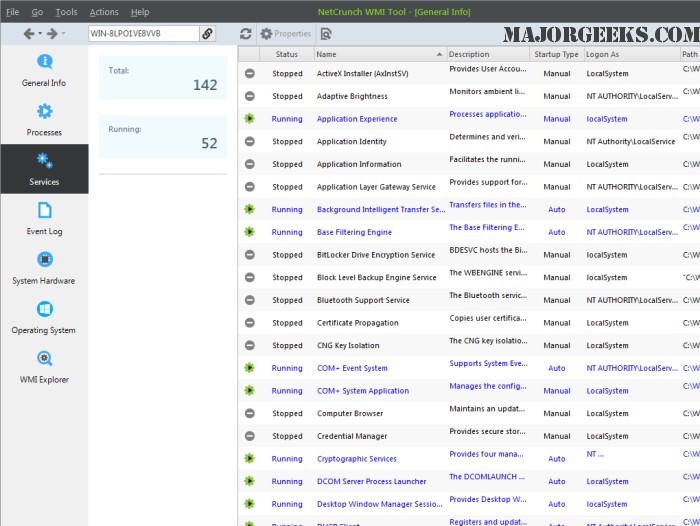Open the General Info section
The height and width of the screenshot is (526, 700).
tap(44, 70)
